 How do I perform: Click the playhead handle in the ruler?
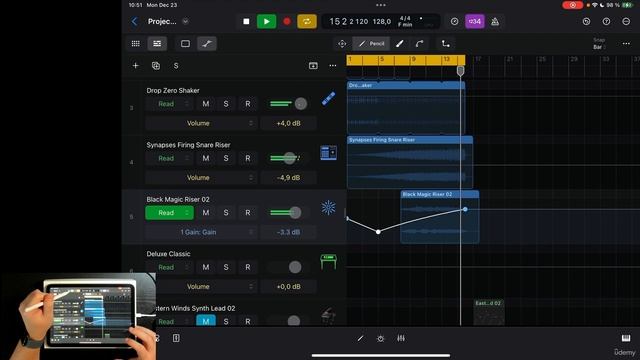pyautogui.click(x=460, y=71)
